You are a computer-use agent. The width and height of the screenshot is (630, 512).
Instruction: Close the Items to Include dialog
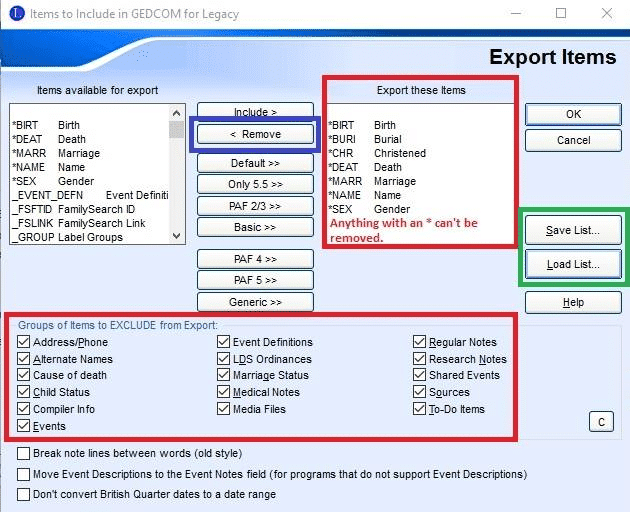607,13
